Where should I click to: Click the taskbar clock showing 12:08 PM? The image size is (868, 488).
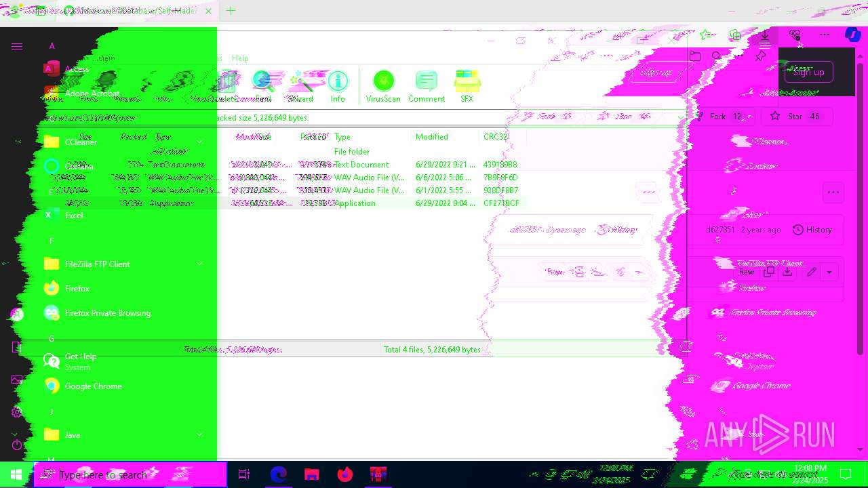pos(810,474)
